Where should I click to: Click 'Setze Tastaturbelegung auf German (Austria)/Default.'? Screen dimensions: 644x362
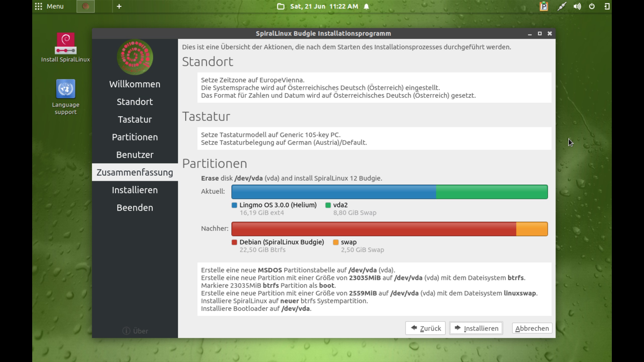[284, 143]
